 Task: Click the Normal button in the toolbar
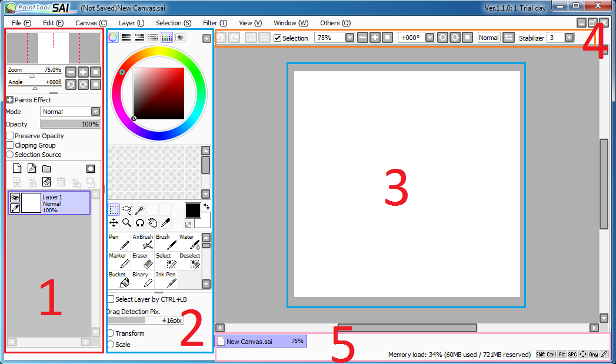coord(488,38)
